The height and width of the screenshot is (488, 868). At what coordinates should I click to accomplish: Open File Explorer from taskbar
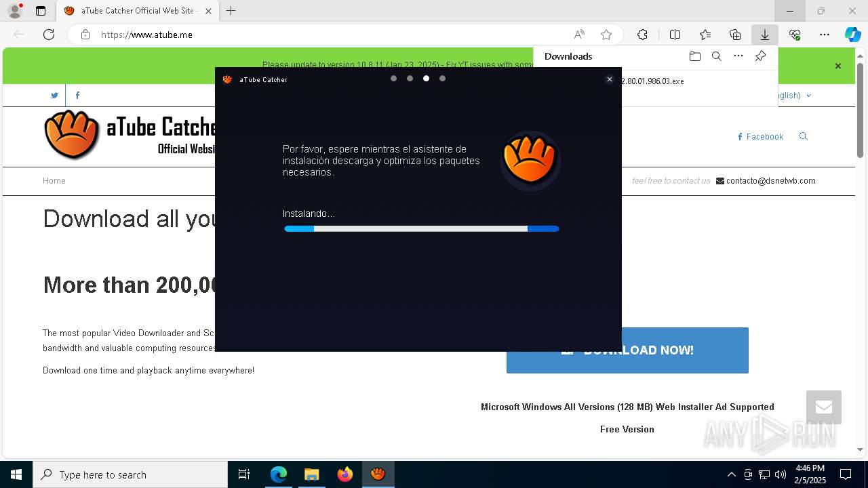click(312, 474)
